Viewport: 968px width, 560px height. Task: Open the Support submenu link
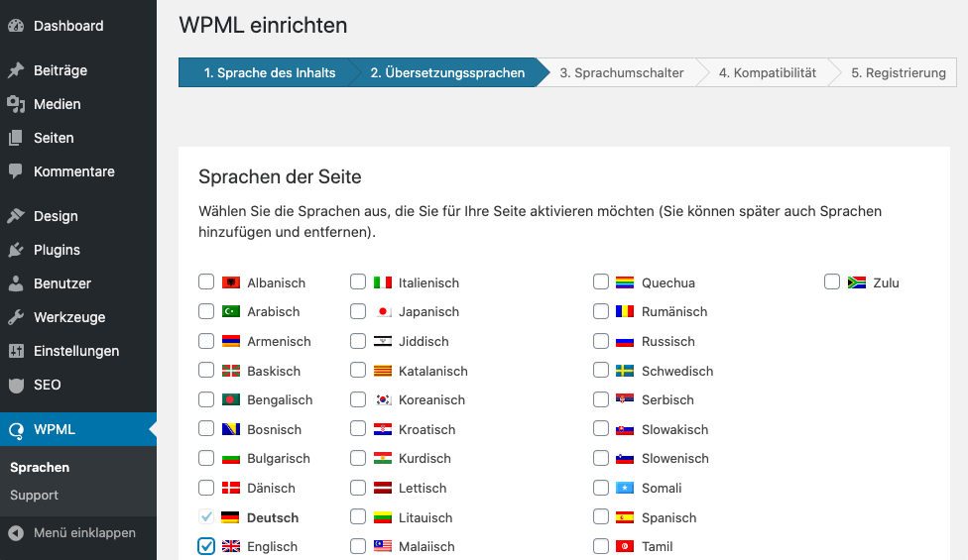pos(35,495)
